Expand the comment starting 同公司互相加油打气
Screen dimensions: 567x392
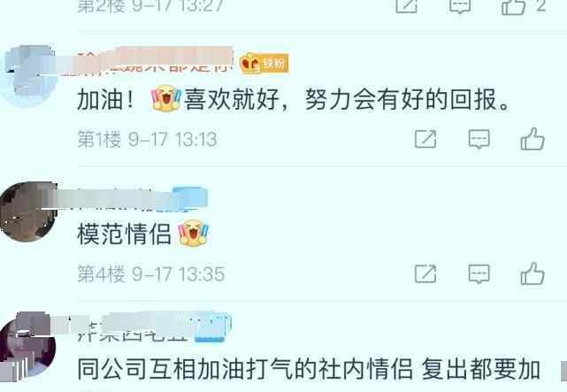(x=309, y=369)
